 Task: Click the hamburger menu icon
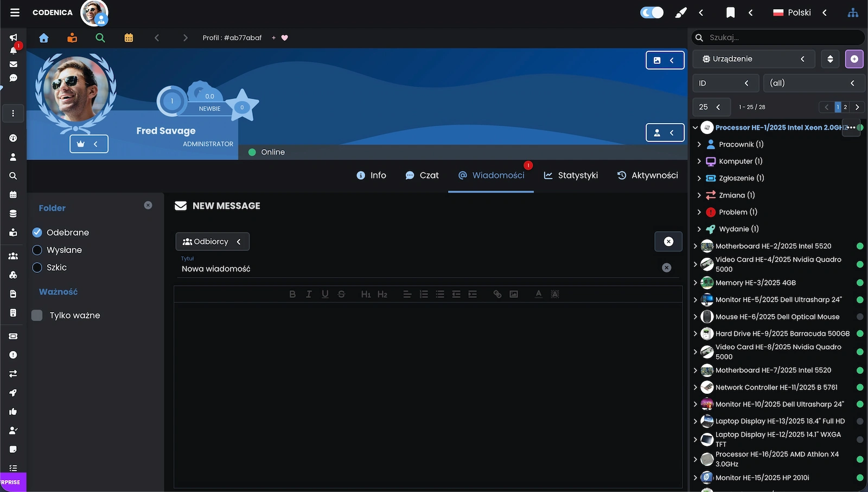[15, 12]
